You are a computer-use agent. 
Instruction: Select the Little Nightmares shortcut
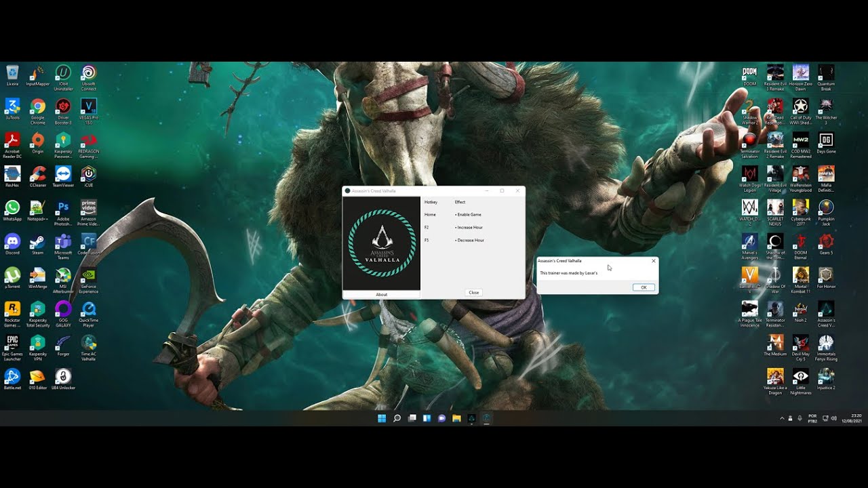[x=801, y=381]
